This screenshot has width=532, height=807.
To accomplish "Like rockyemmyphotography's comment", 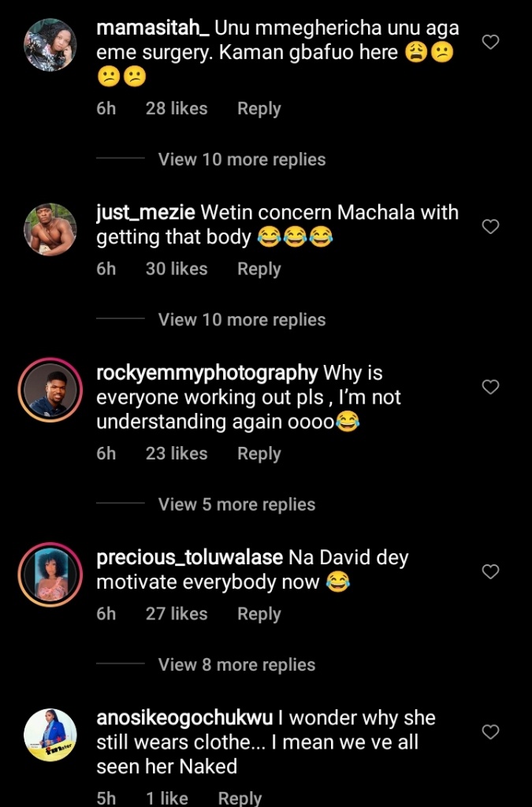I will (490, 387).
